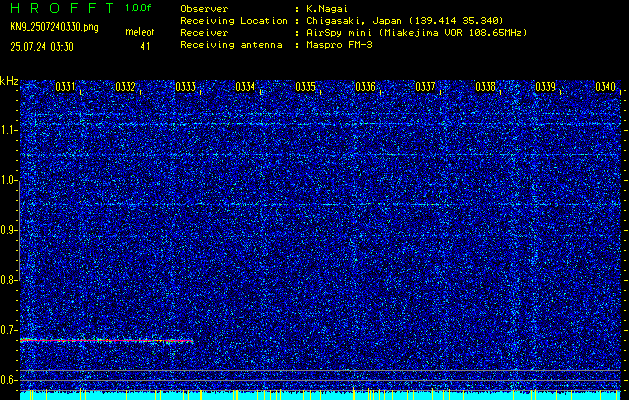
Task: Click the 0.7 frequency axis label
Action: click(x=8, y=330)
